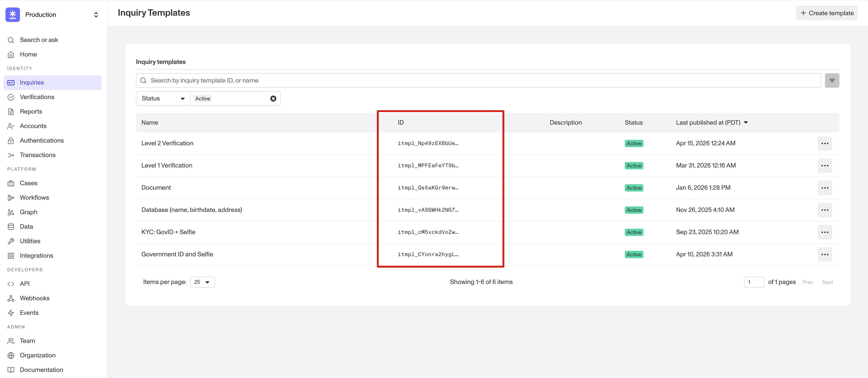Click the Workflows diagram icon

click(x=11, y=198)
